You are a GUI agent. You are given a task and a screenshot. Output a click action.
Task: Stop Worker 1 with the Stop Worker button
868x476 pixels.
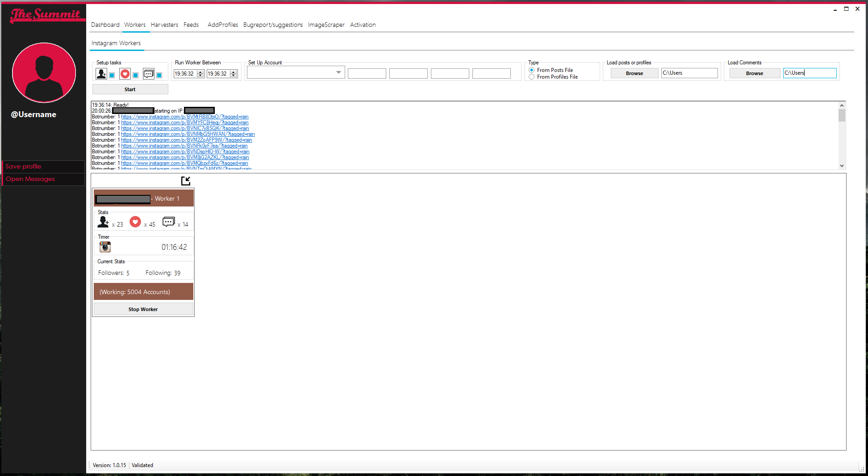click(x=143, y=309)
